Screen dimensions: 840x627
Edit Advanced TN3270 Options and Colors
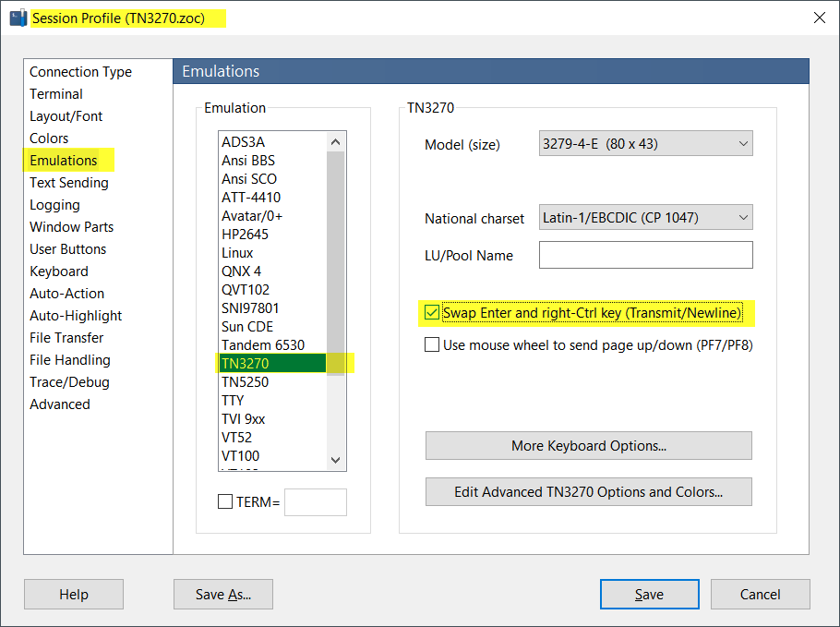589,492
